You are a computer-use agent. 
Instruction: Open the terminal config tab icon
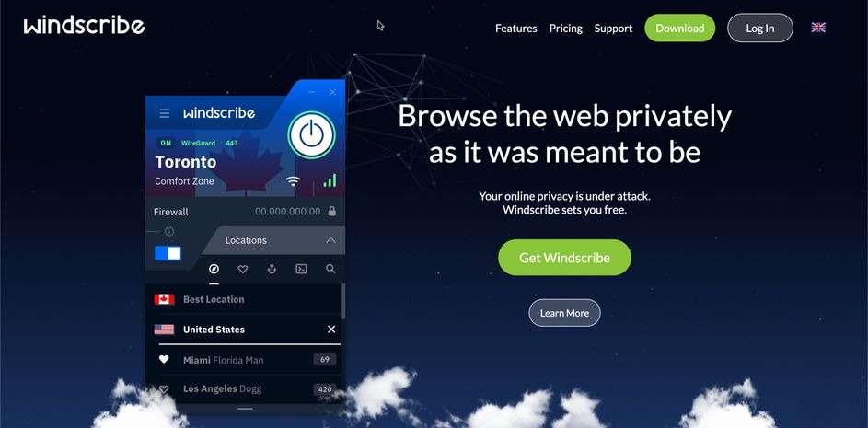301,269
